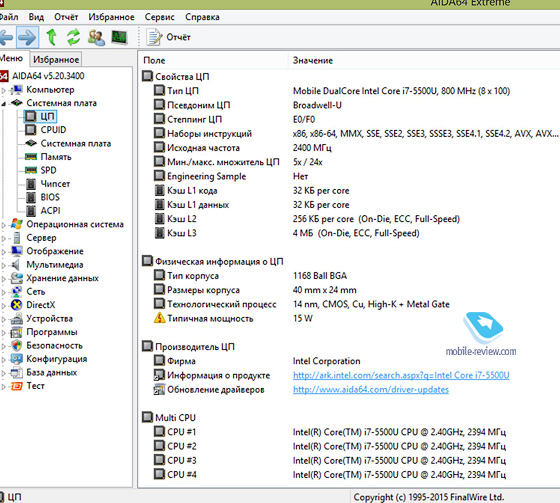Open the ark.intel.com product info link
This screenshot has height=503, width=560.
click(x=401, y=375)
